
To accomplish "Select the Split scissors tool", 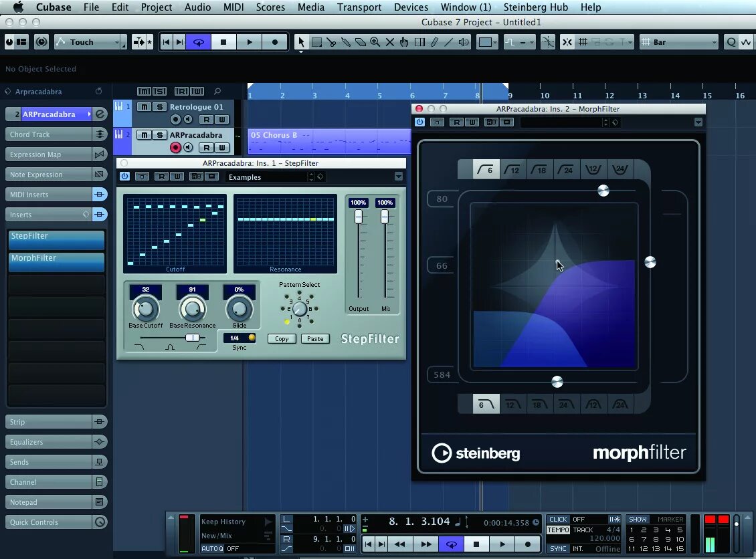I will point(331,42).
